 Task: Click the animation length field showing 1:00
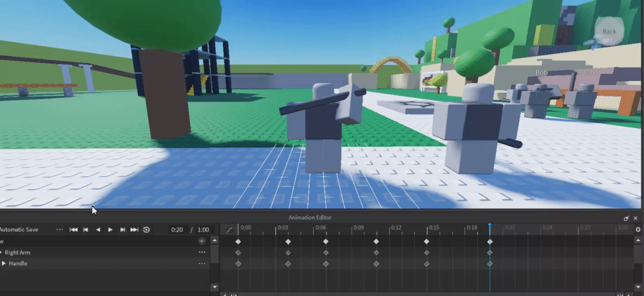(x=204, y=230)
